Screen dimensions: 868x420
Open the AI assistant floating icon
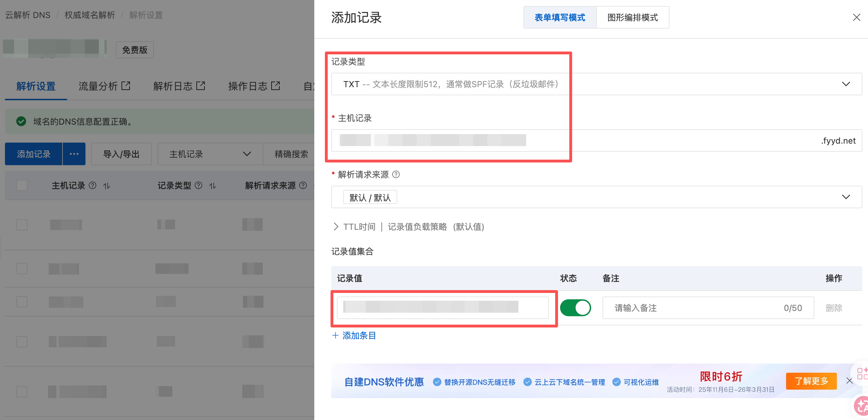point(862,406)
